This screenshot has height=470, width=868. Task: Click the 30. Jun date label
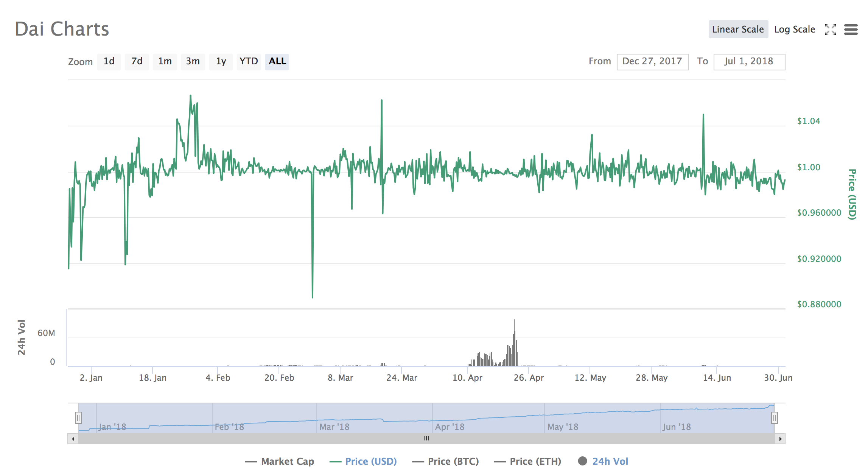coord(778,378)
